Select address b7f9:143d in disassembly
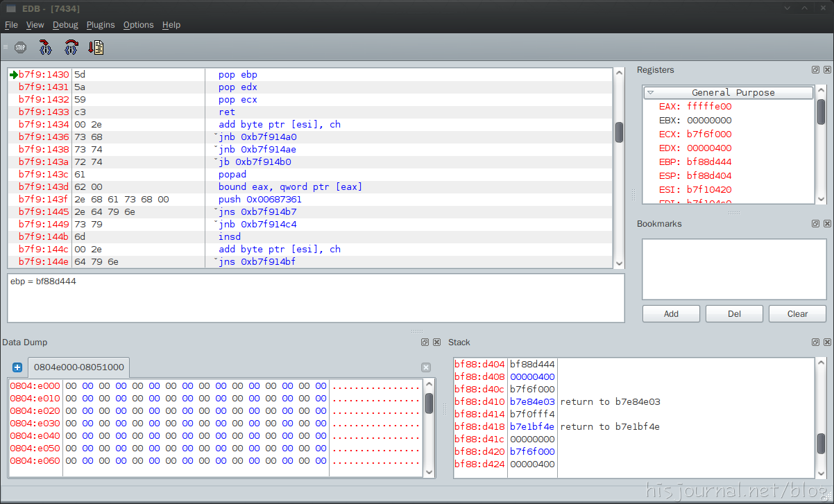 [44, 187]
